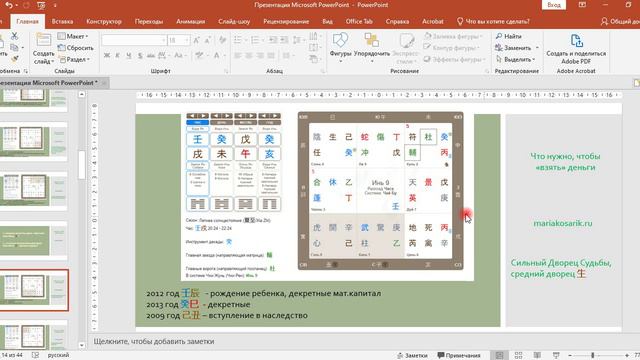Click the align text vertically icon
This screenshot has width=640, height=360.
pyautogui.click(x=314, y=48)
